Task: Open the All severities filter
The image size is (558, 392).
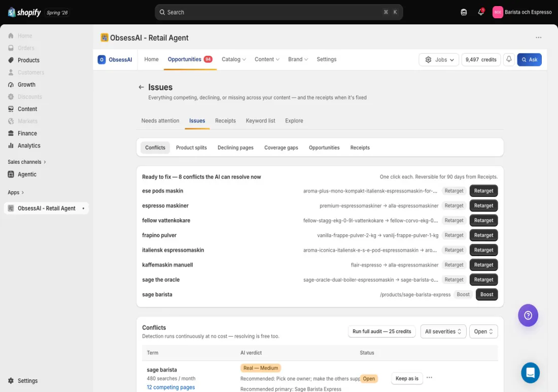Action: pyautogui.click(x=443, y=332)
